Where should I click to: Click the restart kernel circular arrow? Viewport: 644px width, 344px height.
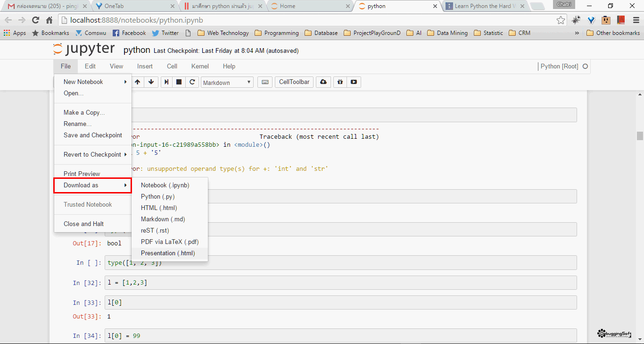point(192,82)
